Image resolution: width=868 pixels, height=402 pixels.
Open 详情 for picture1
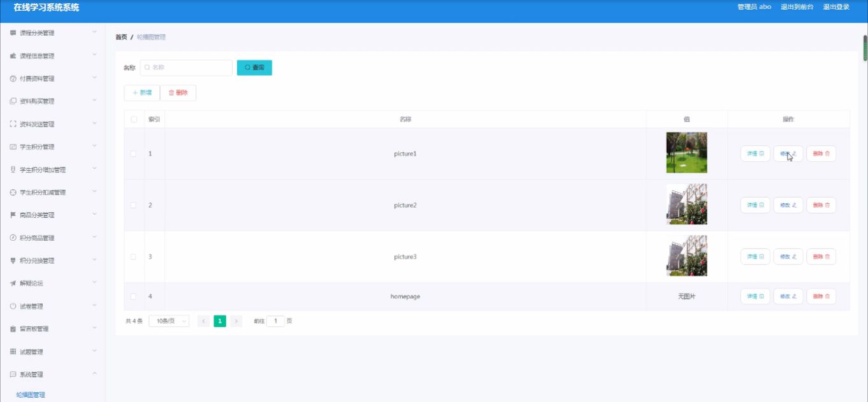(755, 154)
